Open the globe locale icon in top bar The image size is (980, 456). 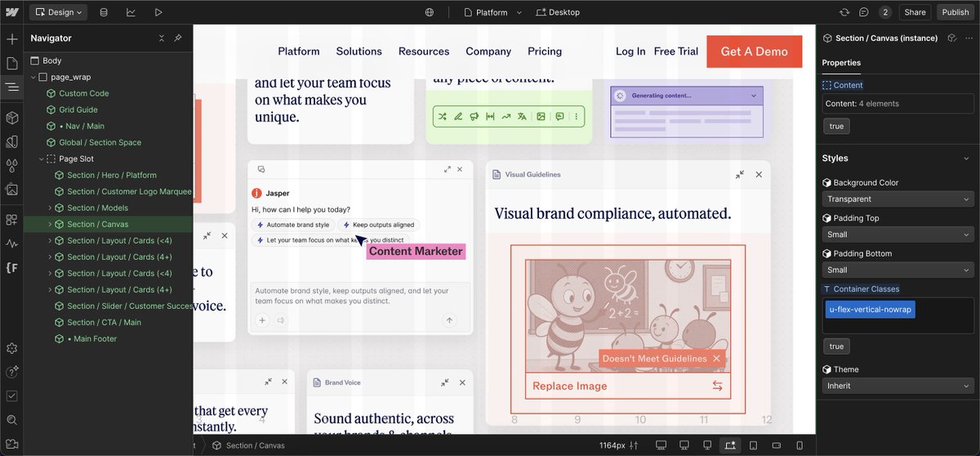430,12
